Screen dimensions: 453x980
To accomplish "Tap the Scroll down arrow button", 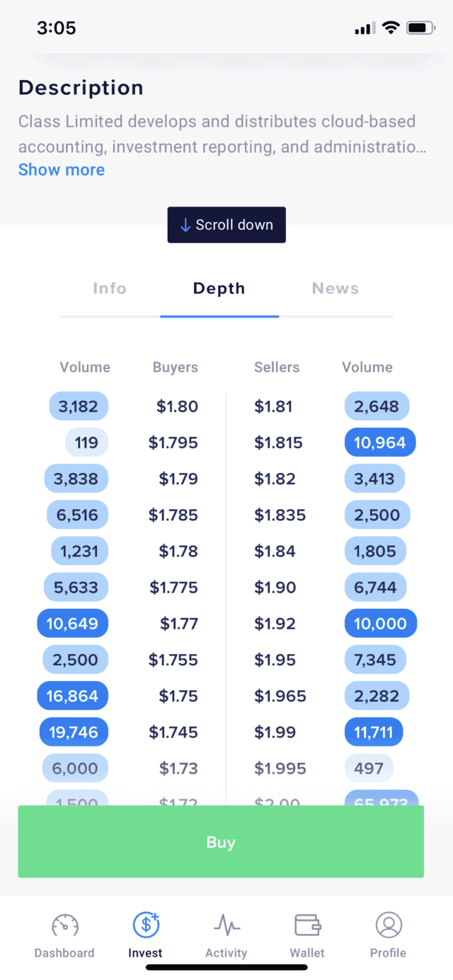I will [226, 225].
